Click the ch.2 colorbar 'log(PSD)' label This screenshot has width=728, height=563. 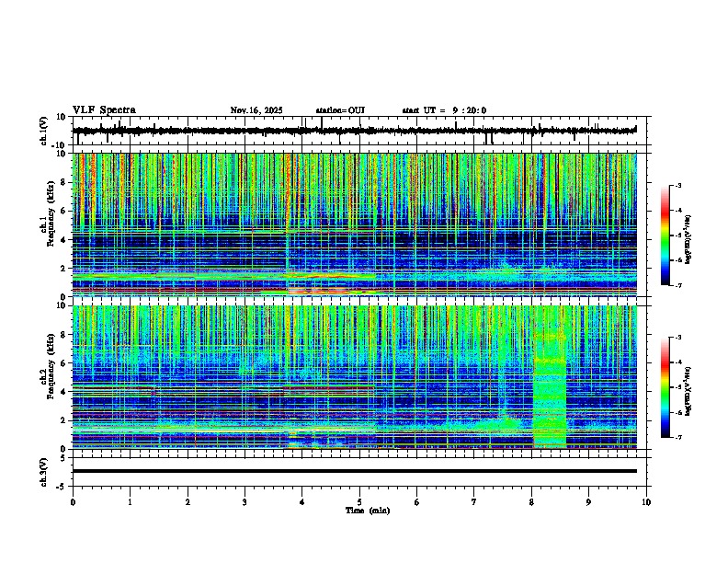tap(688, 391)
